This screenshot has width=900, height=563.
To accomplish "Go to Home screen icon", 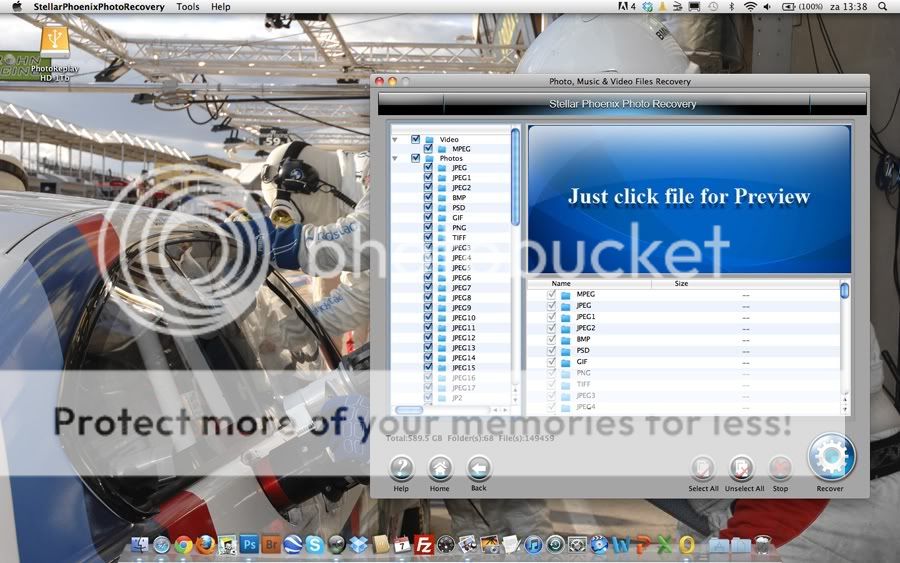I will [x=440, y=468].
